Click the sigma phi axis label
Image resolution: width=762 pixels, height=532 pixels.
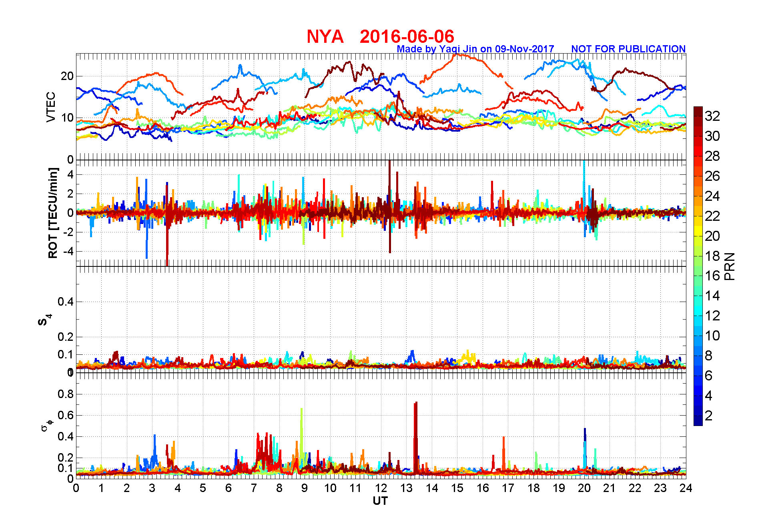(46, 425)
